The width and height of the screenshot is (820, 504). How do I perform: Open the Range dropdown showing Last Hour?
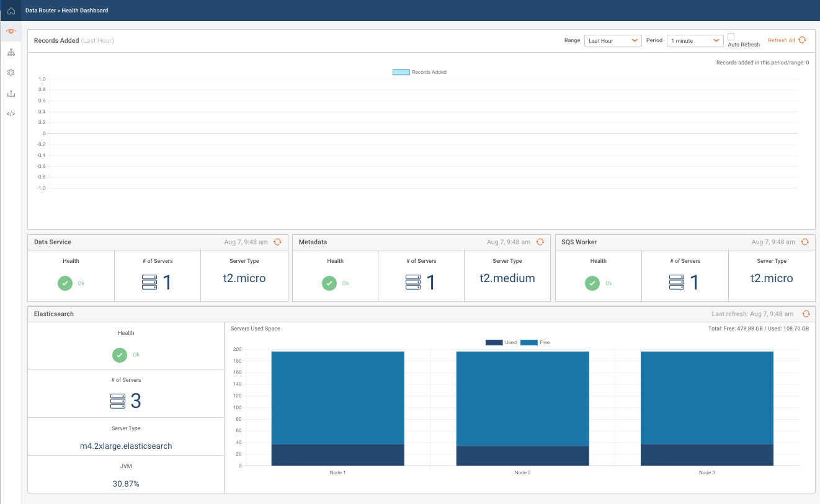613,40
